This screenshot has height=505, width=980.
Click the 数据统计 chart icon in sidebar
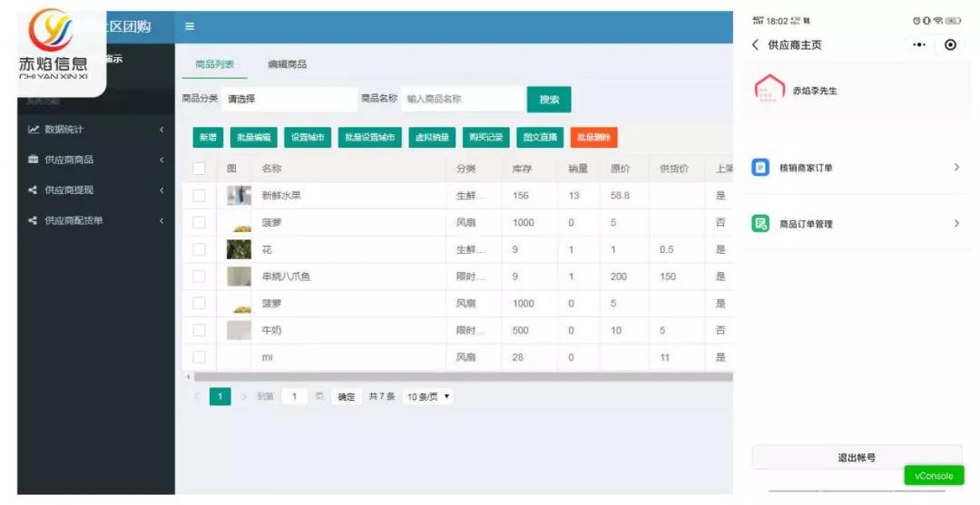tap(34, 130)
